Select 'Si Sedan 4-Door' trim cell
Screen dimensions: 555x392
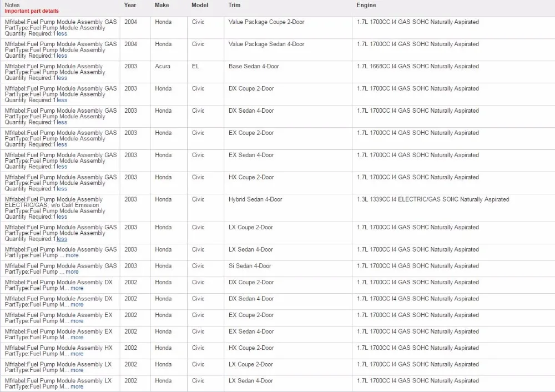tap(250, 266)
